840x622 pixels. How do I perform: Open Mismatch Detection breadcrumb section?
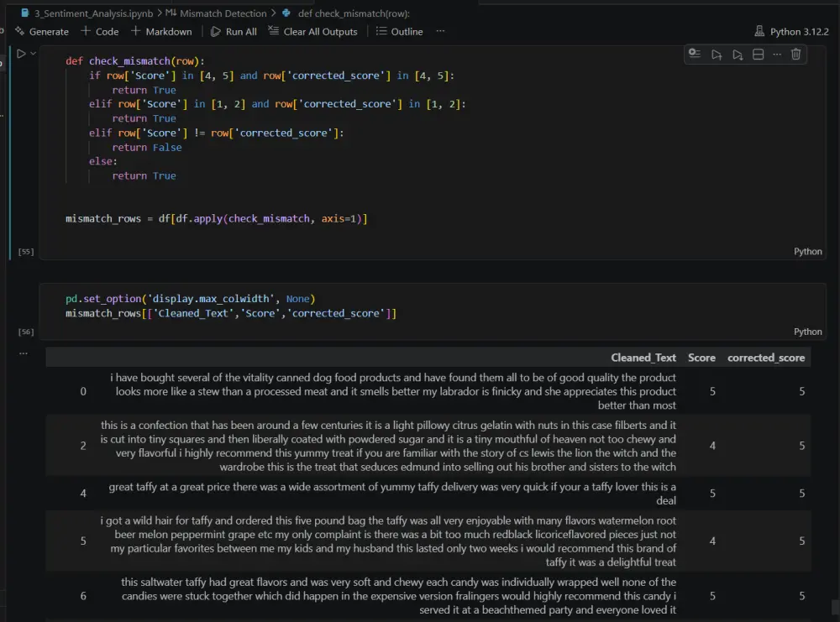point(223,13)
